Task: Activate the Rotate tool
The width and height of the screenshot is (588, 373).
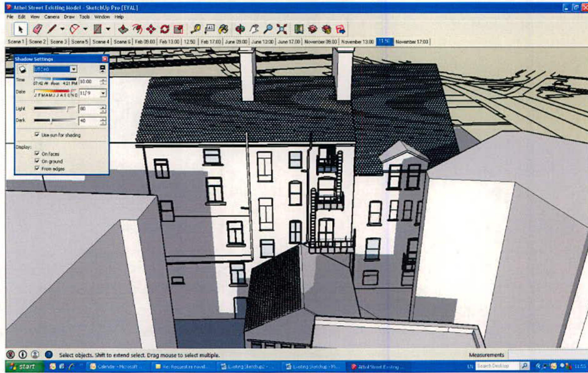Action: click(164, 28)
